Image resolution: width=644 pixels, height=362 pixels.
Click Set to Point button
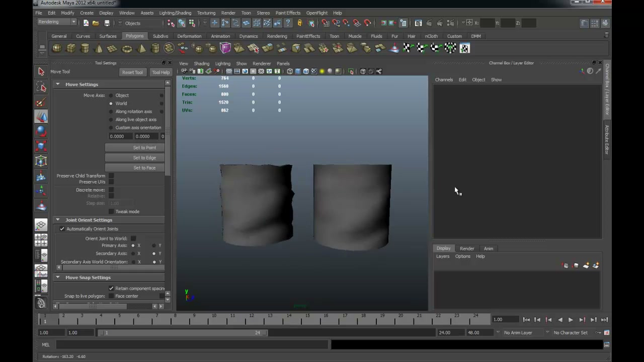tap(135, 148)
